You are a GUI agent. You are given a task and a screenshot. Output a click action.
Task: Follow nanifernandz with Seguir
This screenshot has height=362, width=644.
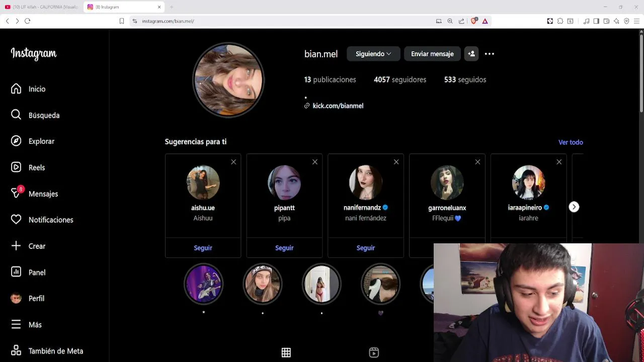(366, 248)
